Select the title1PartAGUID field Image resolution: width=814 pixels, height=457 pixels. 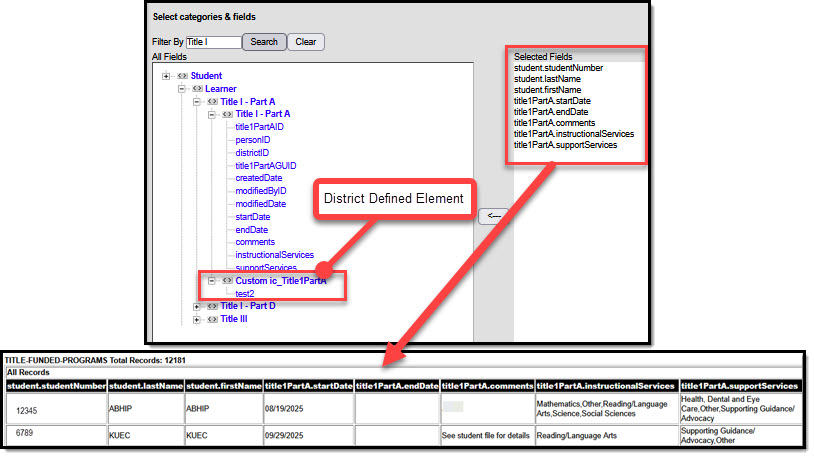[266, 166]
